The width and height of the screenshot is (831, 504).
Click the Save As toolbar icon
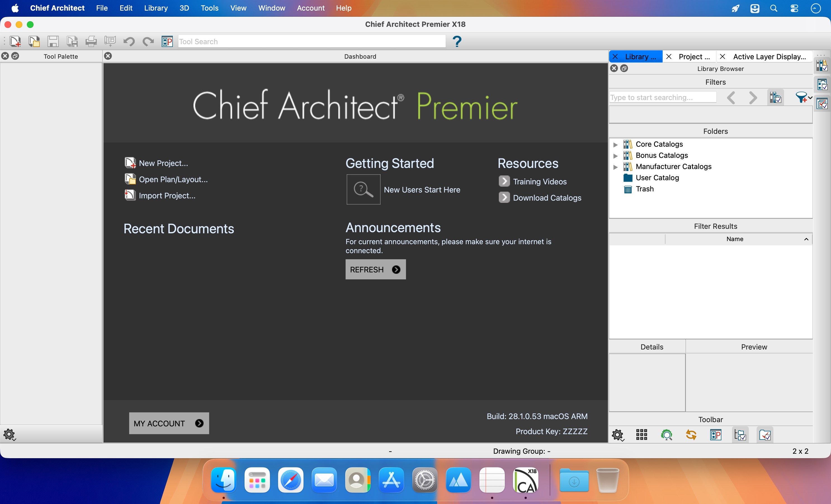72,41
